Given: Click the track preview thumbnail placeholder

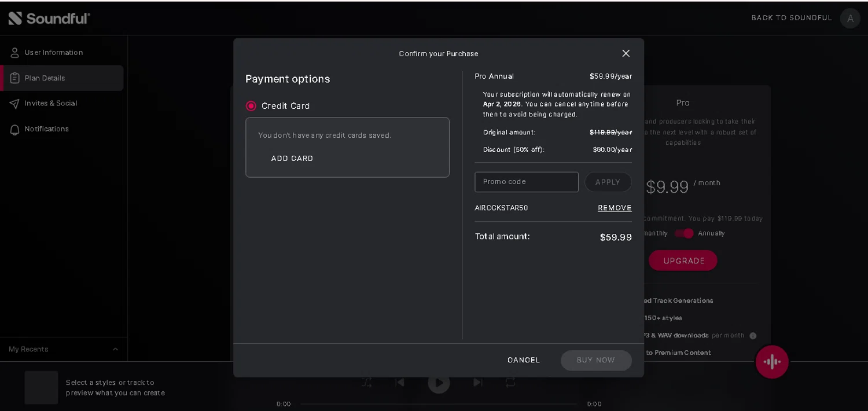Looking at the screenshot, I should [x=41, y=387].
